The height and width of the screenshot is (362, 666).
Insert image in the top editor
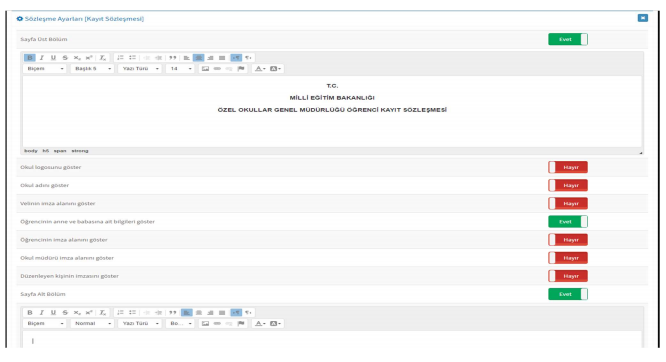205,69
